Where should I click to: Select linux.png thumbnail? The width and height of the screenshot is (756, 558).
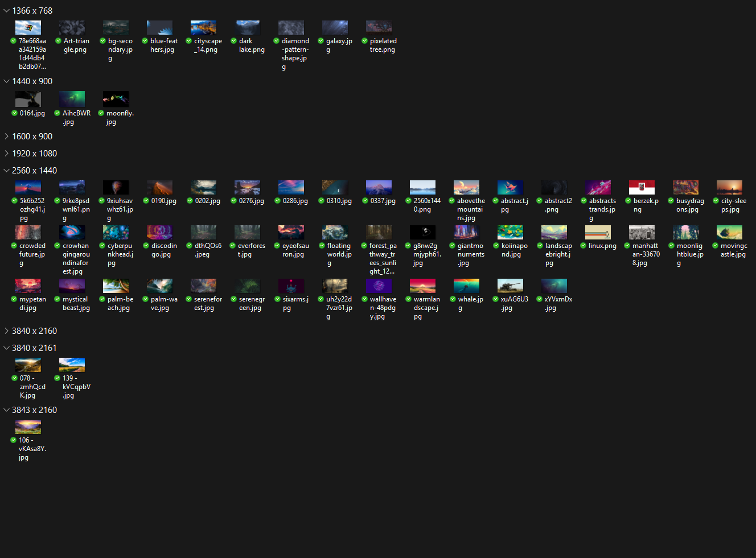coord(598,232)
